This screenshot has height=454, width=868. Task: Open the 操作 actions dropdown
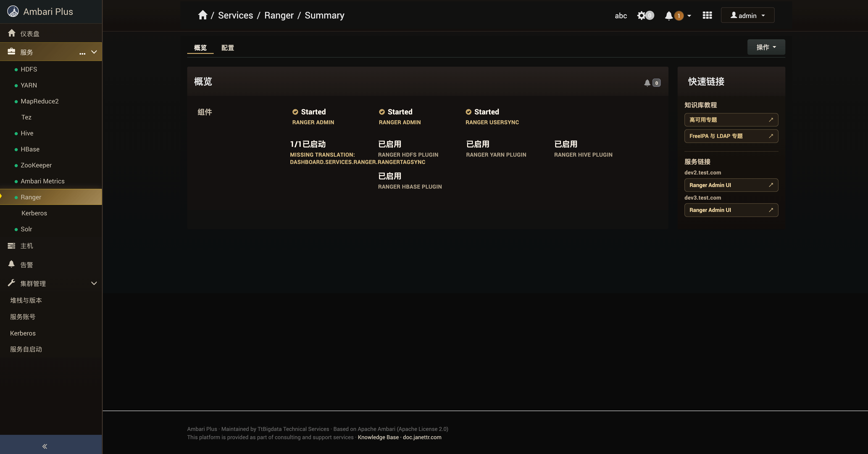766,47
